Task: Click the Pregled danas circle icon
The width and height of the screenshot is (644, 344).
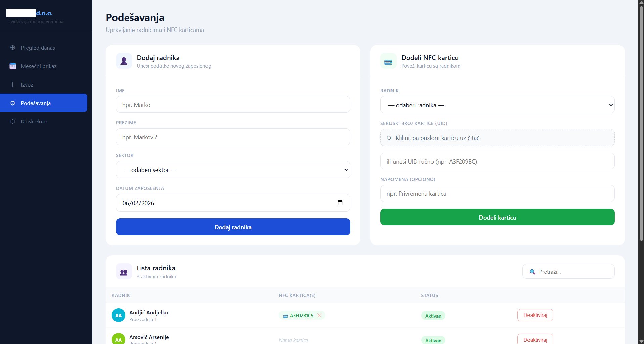Action: tap(13, 48)
